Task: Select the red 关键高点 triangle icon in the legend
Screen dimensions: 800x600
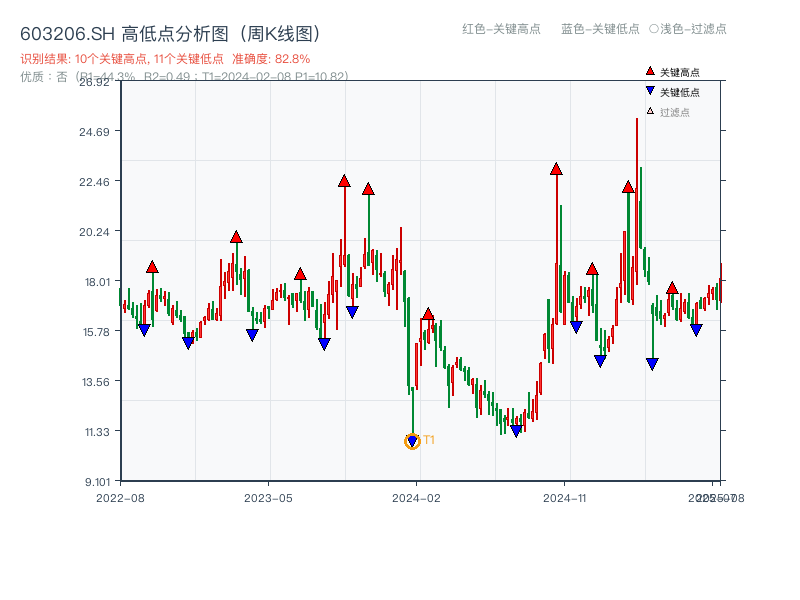Action: point(648,70)
